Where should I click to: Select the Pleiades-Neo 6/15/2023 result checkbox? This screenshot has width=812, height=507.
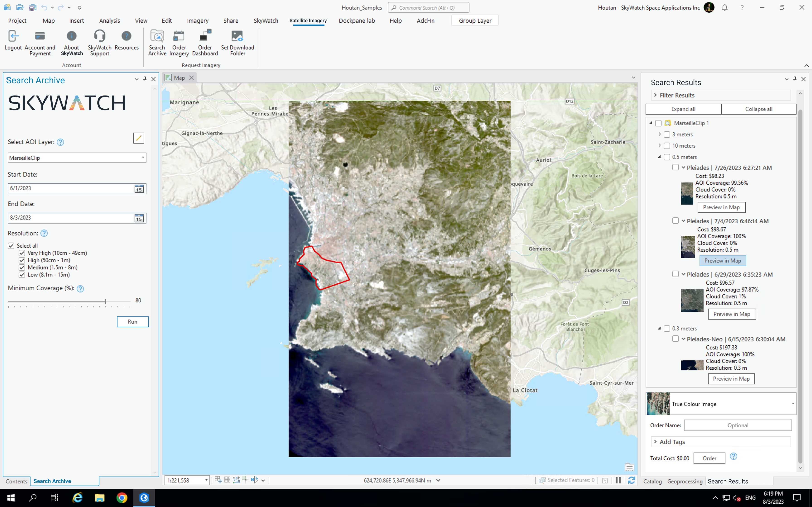(x=675, y=339)
